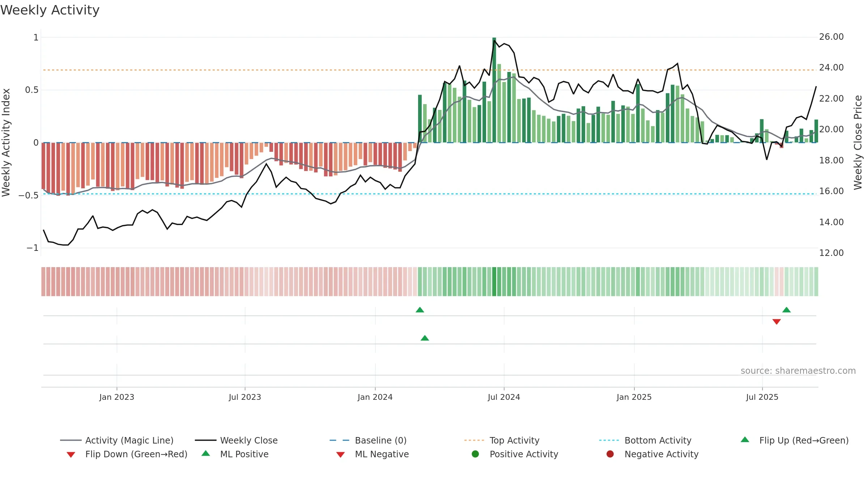This screenshot has height=488, width=868.
Task: Click the 26.00 price axis label
Action: click(831, 37)
